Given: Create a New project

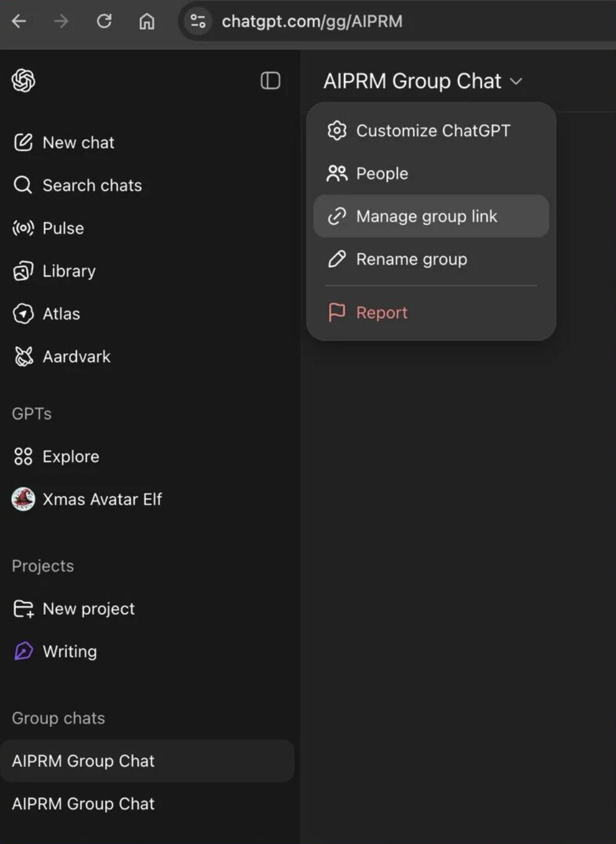Looking at the screenshot, I should [88, 609].
